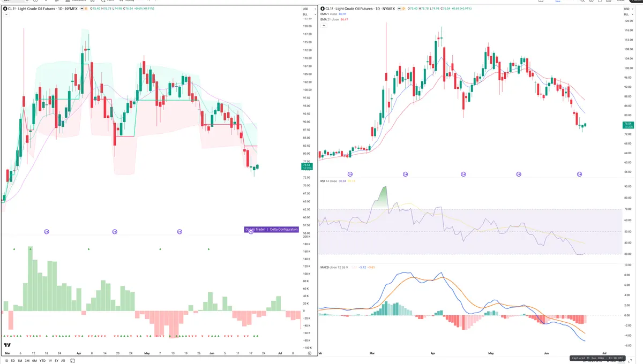Click the left chart 76.54 price label
643x364 pixels.
[x=306, y=166]
